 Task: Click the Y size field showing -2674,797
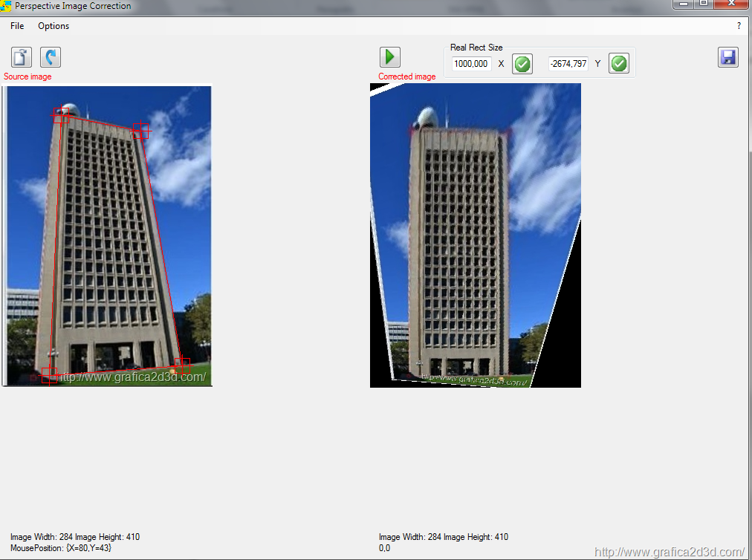point(568,64)
